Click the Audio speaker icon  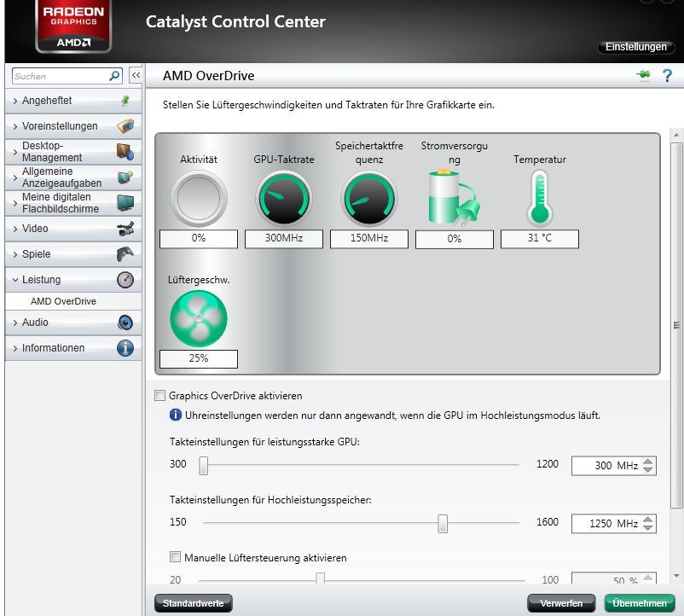point(125,323)
